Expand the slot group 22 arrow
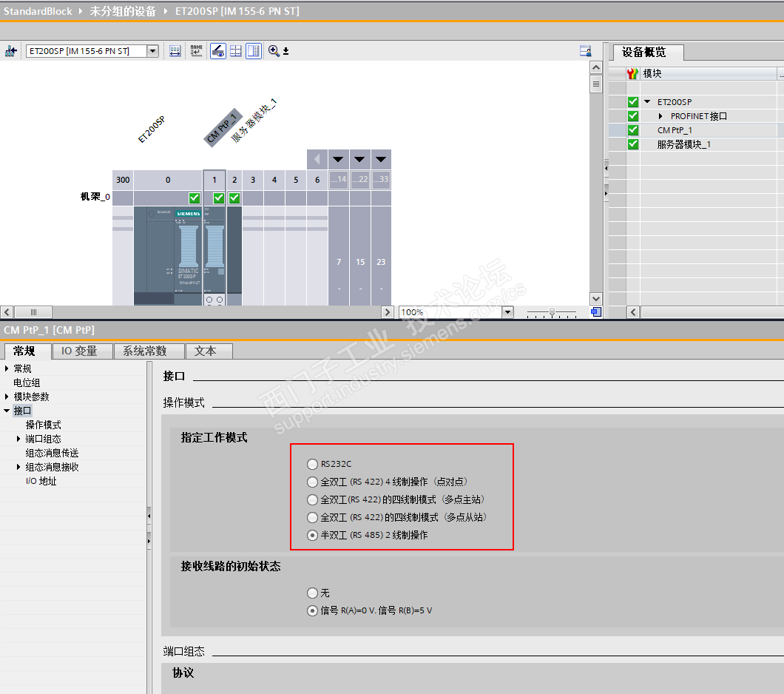 click(x=359, y=160)
